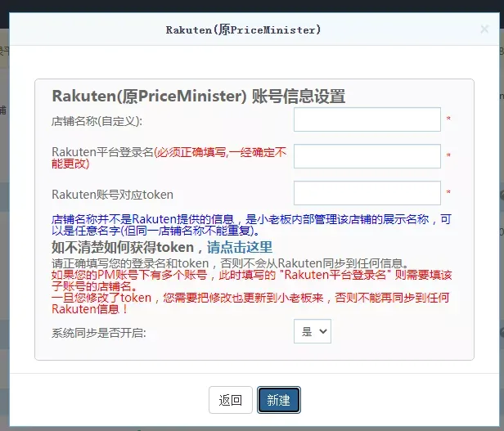Image resolution: width=504 pixels, height=431 pixels.
Task: Click the text 如不清楚如何获得token
Action: (x=123, y=247)
